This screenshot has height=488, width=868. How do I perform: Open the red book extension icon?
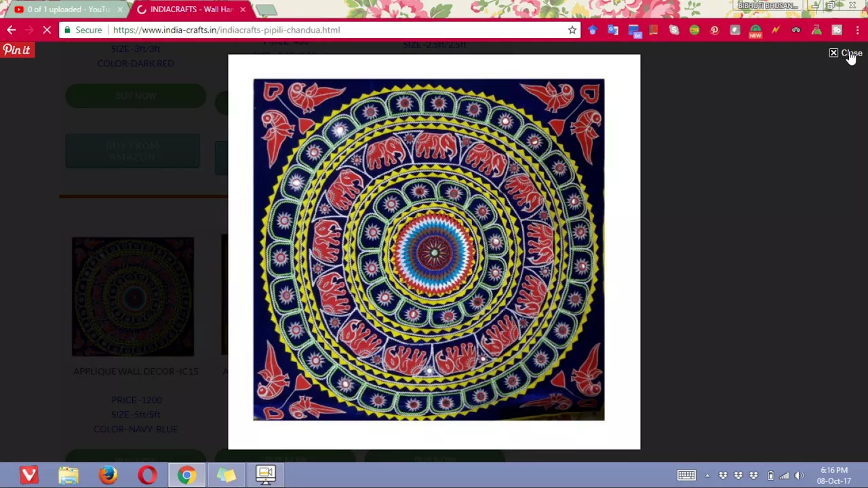pos(654,30)
